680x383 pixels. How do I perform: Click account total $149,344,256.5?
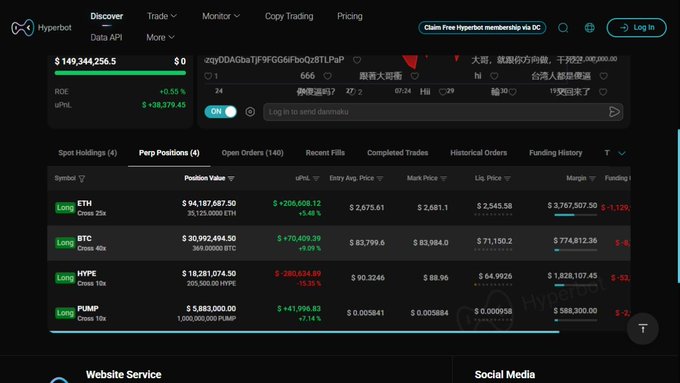(x=85, y=61)
